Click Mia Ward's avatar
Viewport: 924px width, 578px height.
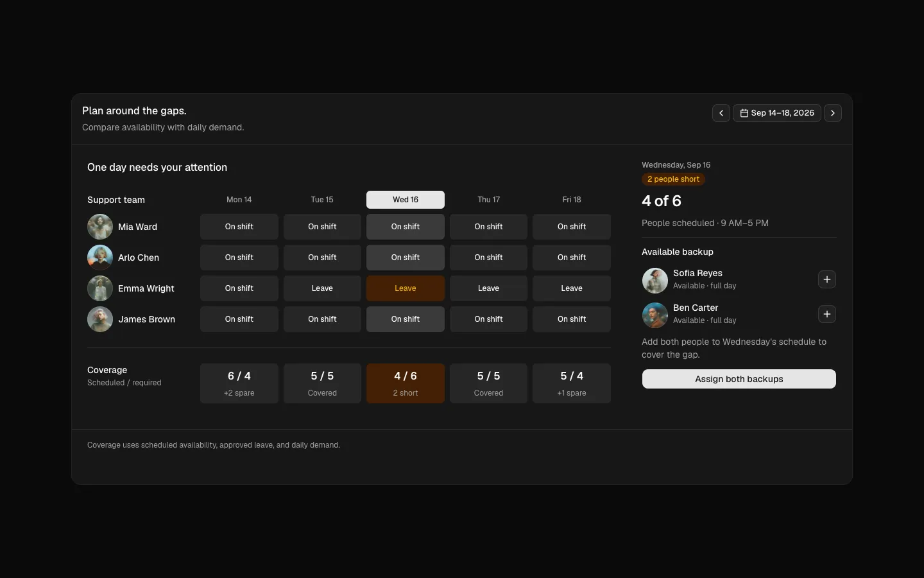[x=100, y=227]
